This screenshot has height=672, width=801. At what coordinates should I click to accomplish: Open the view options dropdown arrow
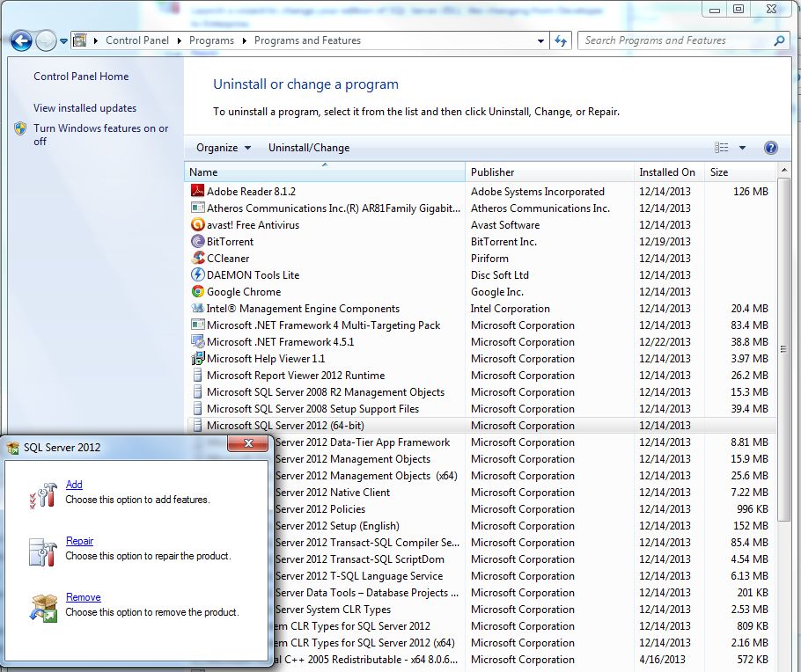pyautogui.click(x=742, y=148)
